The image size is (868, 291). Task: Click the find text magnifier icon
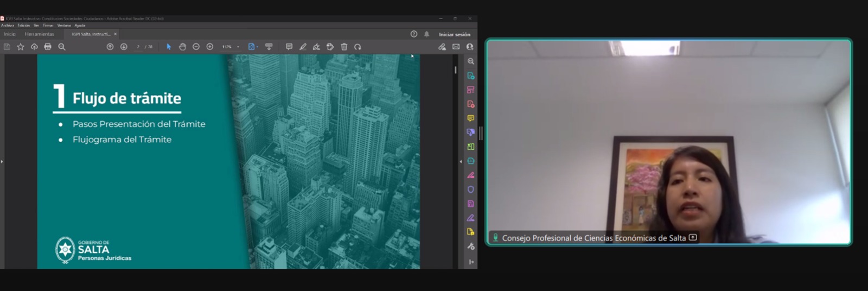point(62,47)
